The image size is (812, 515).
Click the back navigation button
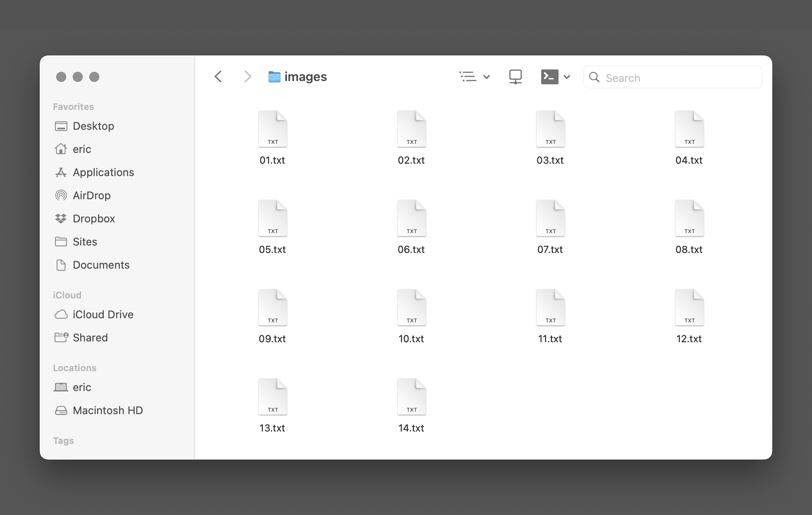point(219,77)
